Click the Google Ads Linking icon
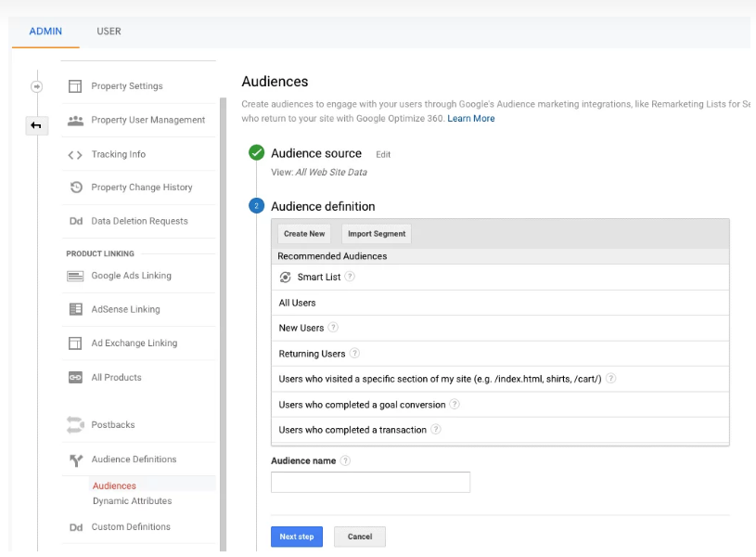This screenshot has width=756, height=557. (x=75, y=276)
